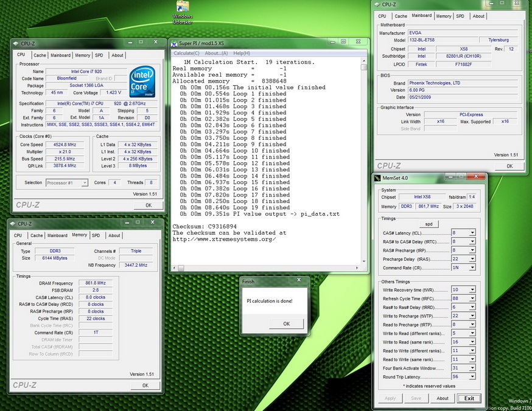Click the Core Speed 4524.8 MHz field
The image size is (532, 411).
(65, 145)
